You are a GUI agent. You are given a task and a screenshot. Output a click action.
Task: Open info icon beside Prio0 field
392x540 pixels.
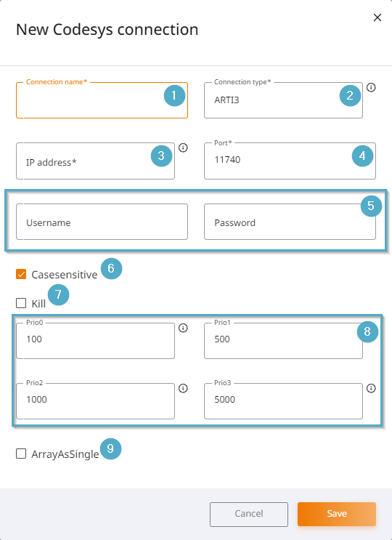click(x=183, y=329)
